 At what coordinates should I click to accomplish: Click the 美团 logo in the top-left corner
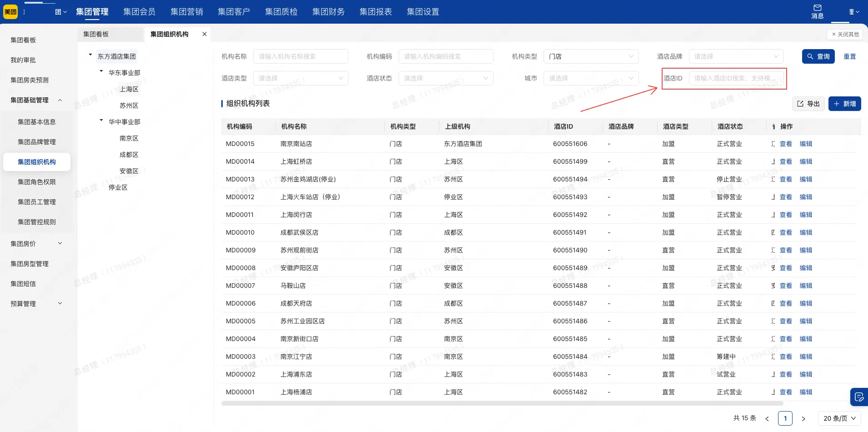pyautogui.click(x=10, y=11)
